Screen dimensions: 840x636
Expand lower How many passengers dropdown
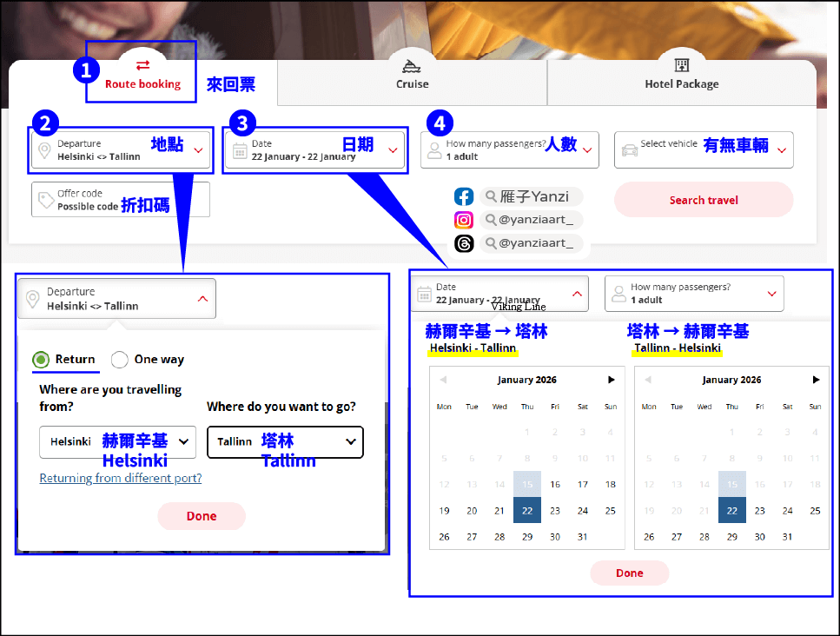(694, 294)
